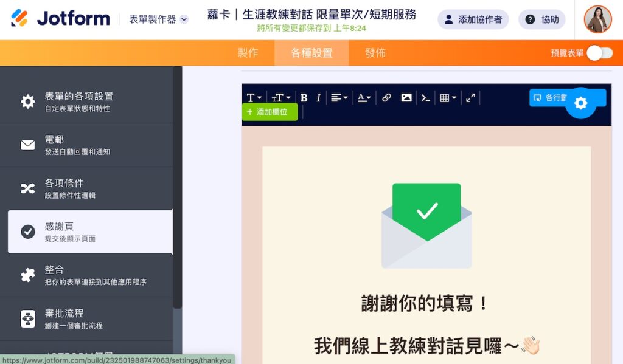Select the 感謝頁 sidebar item
Screen dimensions: 623x364
point(90,232)
